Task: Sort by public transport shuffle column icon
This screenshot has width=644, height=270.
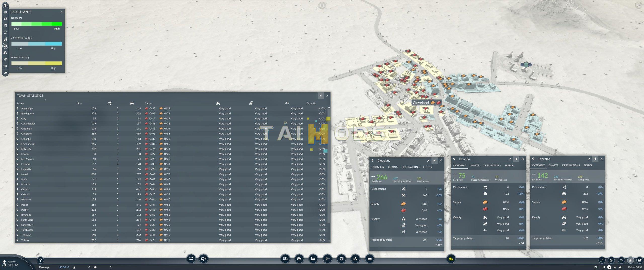Action: click(109, 103)
